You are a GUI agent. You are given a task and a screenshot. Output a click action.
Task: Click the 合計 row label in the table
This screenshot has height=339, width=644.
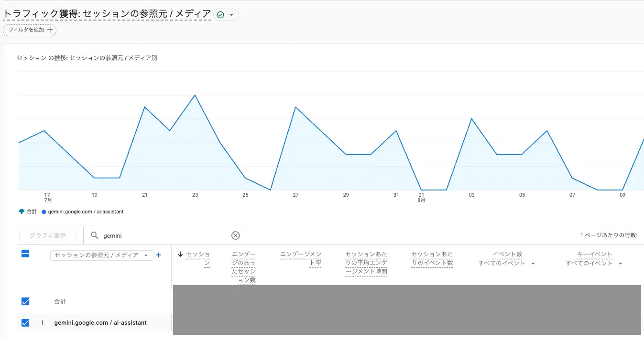[60, 302]
